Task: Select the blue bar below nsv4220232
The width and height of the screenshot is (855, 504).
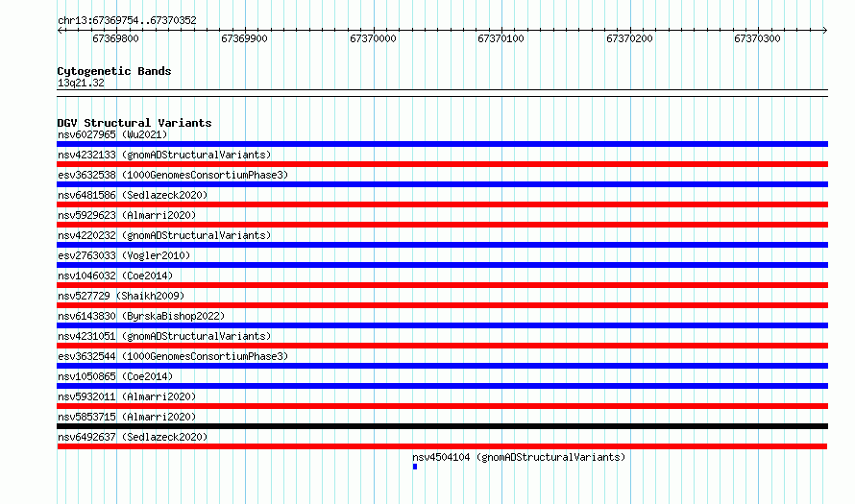Action: (442, 245)
